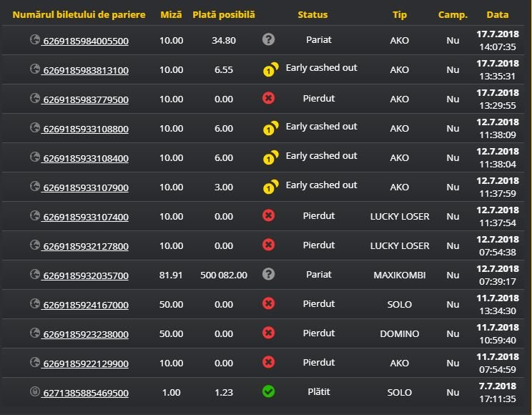Screen dimensions: 532x415
Task: Click green paid checkmark icon for ticket 6271385885469500
Action: [x=269, y=392]
